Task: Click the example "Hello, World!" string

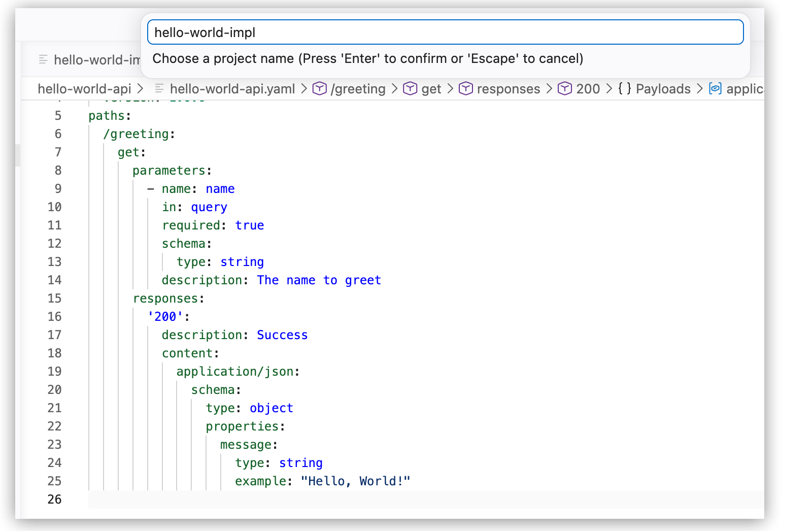Action: (x=355, y=481)
